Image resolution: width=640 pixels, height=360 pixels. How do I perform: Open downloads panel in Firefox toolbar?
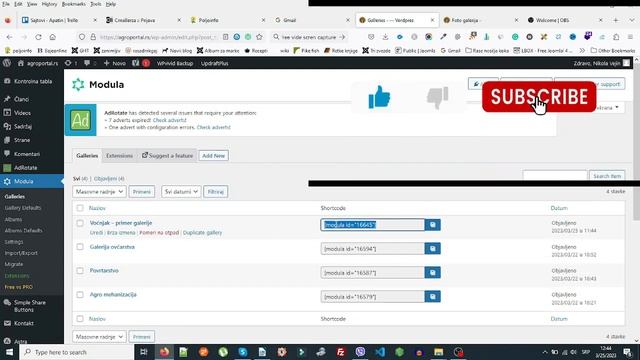tap(385, 37)
